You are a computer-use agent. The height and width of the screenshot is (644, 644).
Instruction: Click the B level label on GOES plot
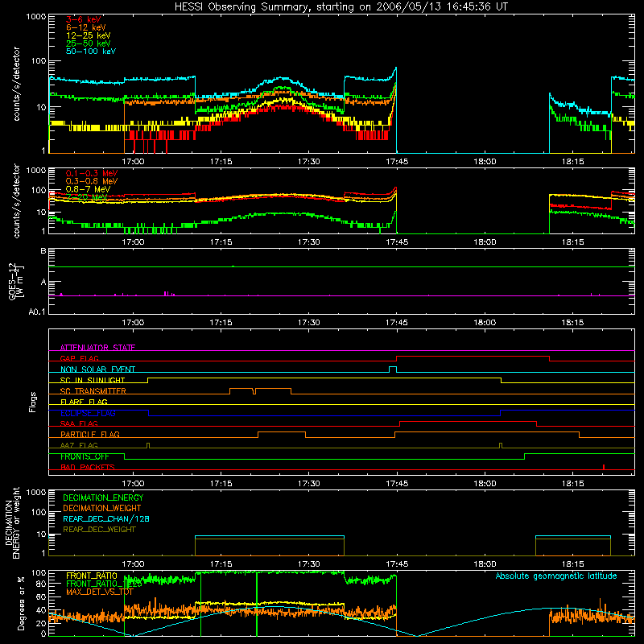pos(43,251)
